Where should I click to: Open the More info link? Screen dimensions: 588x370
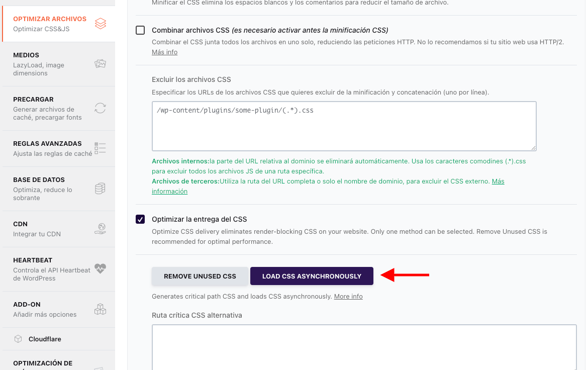(x=348, y=297)
